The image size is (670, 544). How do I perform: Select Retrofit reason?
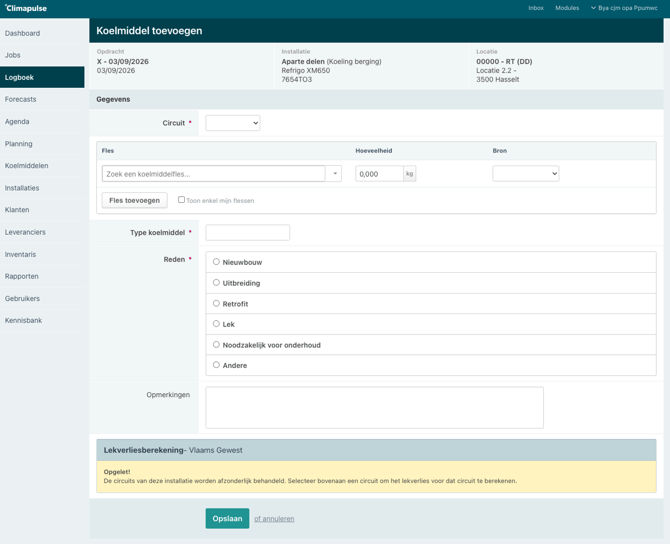click(216, 303)
